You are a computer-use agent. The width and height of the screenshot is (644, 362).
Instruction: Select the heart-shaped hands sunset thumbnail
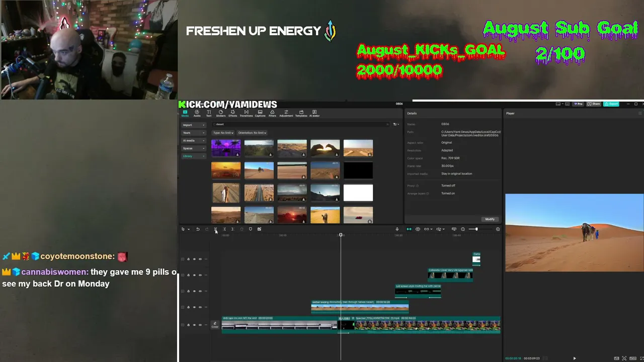(x=325, y=148)
